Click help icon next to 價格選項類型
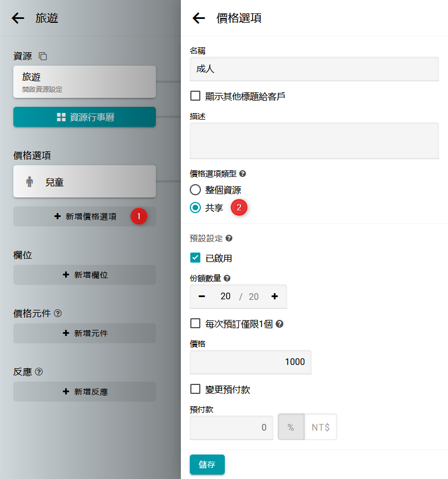The image size is (448, 479). click(x=243, y=174)
